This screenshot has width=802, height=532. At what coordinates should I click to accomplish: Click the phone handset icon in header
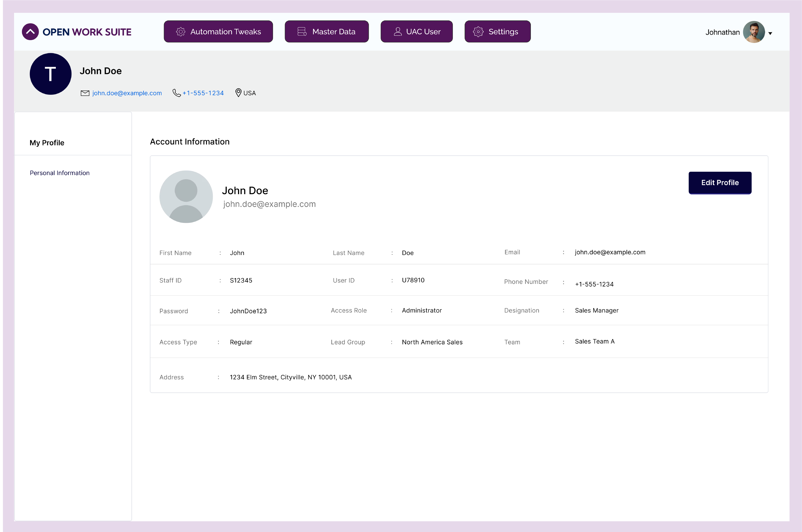[x=177, y=93]
